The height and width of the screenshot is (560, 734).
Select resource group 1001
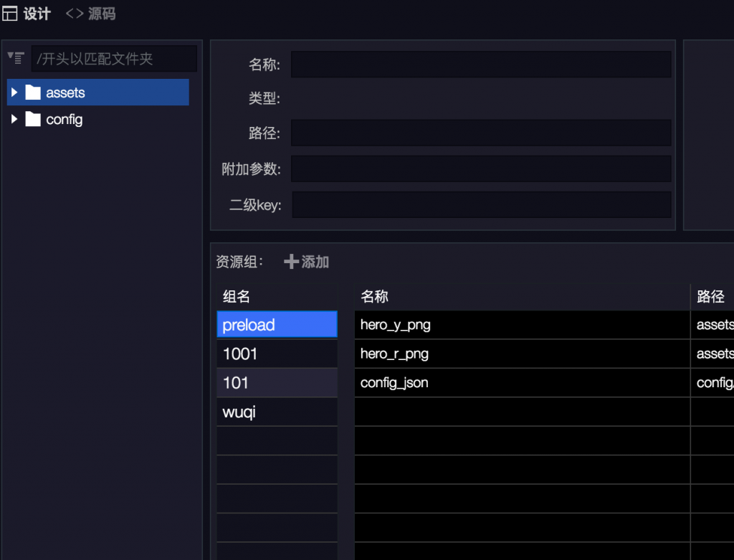pyautogui.click(x=277, y=353)
